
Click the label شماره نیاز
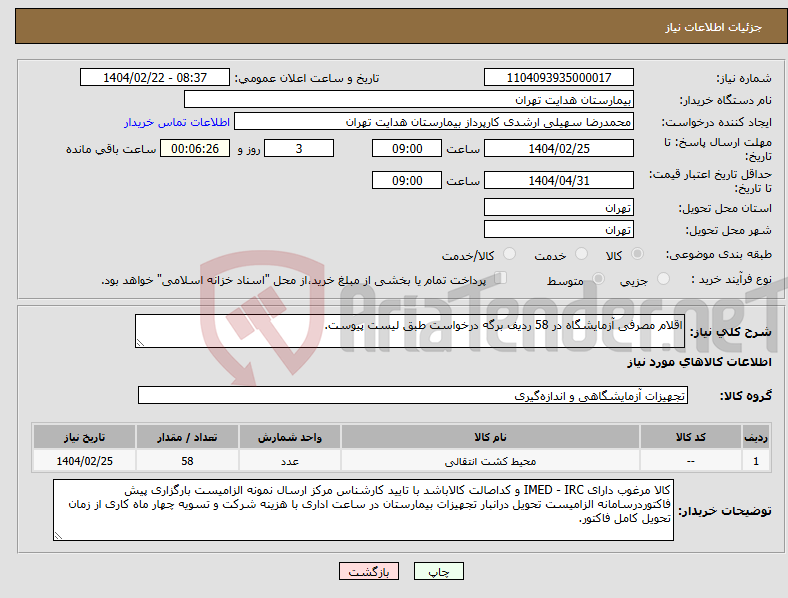(744, 78)
